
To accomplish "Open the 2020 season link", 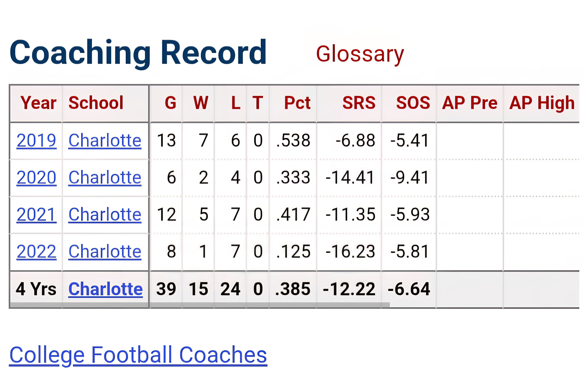I will pos(36,178).
